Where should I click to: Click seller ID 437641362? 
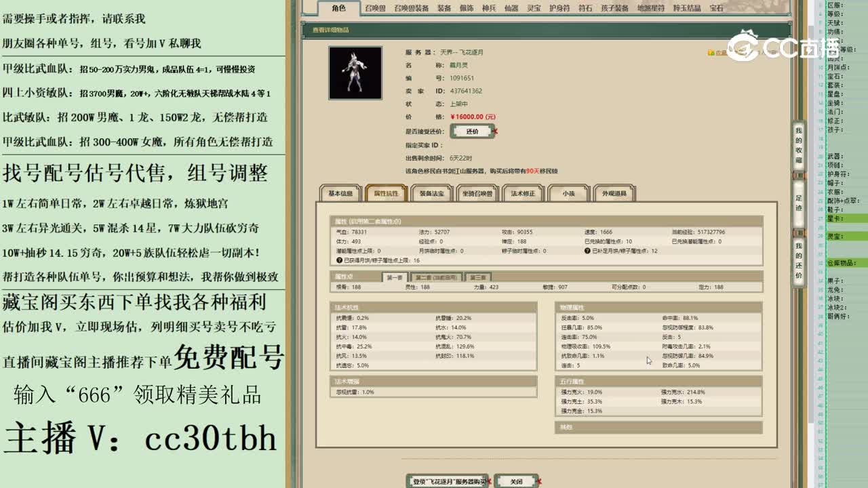point(466,91)
